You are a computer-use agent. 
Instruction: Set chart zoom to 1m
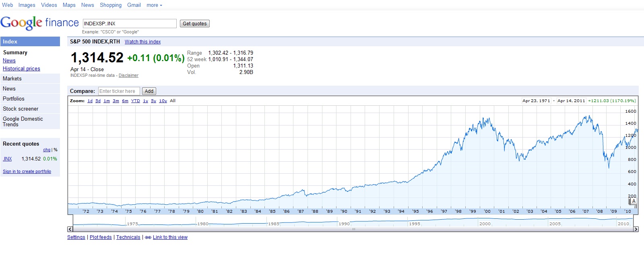point(107,101)
